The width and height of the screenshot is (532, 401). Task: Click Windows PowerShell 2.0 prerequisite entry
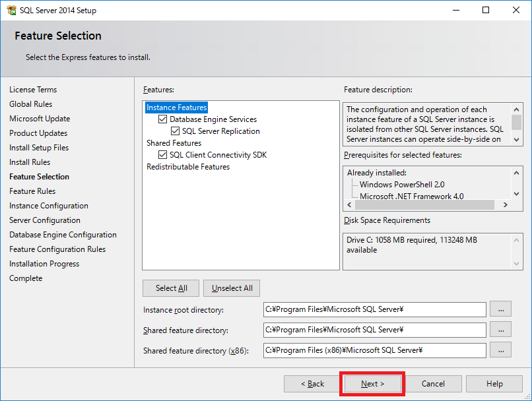(402, 185)
